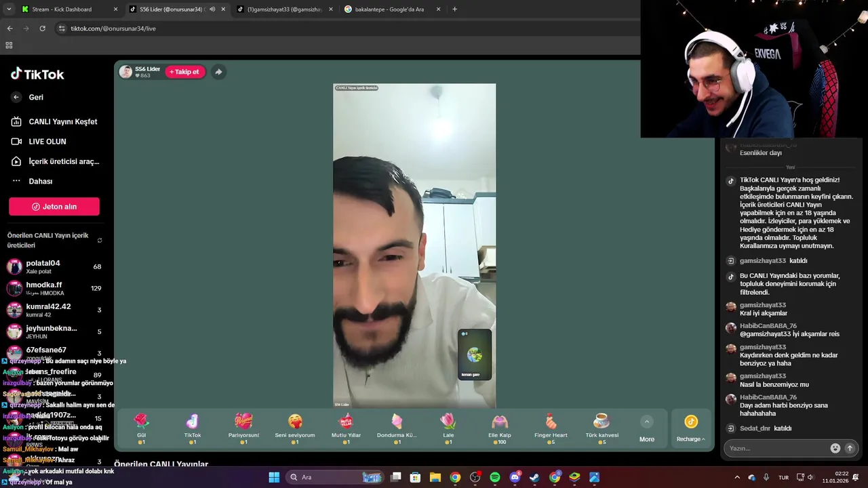Viewport: 868px width, 488px height.
Task: Send the Mutlu Yıllar gift
Action: 346,428
